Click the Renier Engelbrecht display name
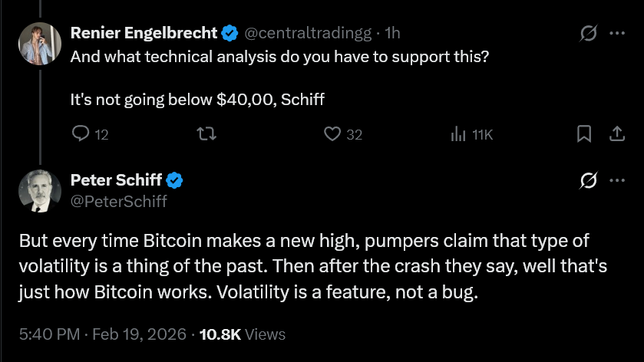Image resolution: width=644 pixels, height=362 pixels. 144,33
